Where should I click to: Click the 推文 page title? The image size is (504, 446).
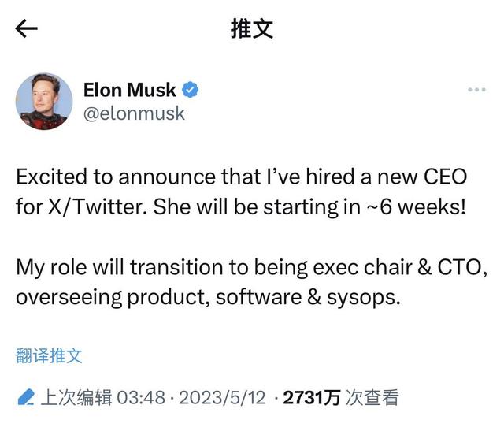[x=252, y=30]
